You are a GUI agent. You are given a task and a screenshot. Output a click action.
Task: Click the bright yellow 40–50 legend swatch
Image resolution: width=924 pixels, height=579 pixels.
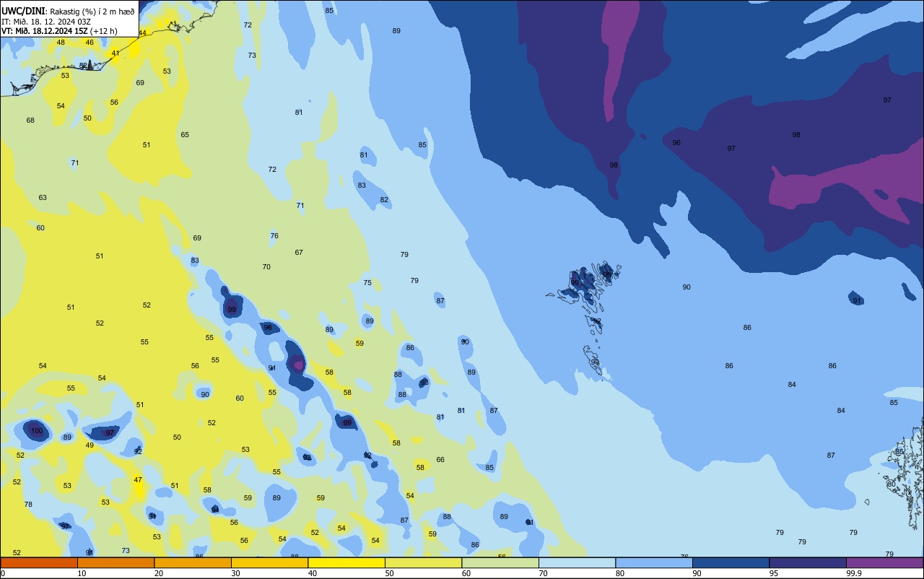346,562
